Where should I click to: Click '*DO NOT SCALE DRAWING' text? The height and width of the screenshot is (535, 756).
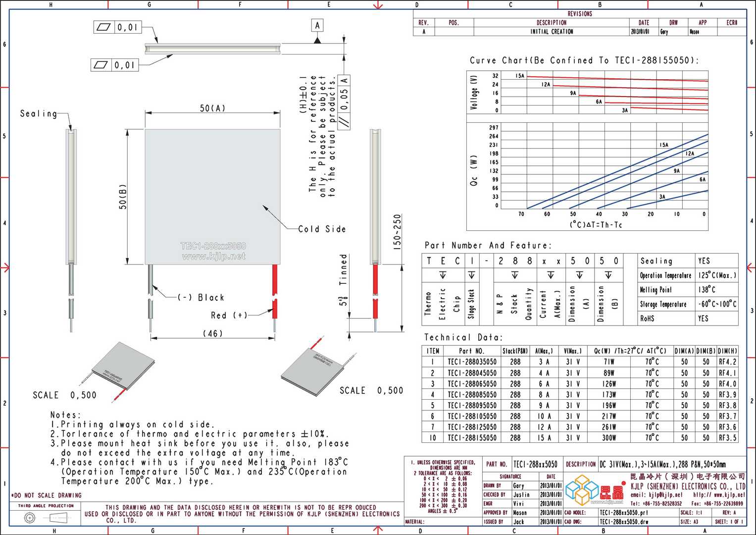pos(46,495)
